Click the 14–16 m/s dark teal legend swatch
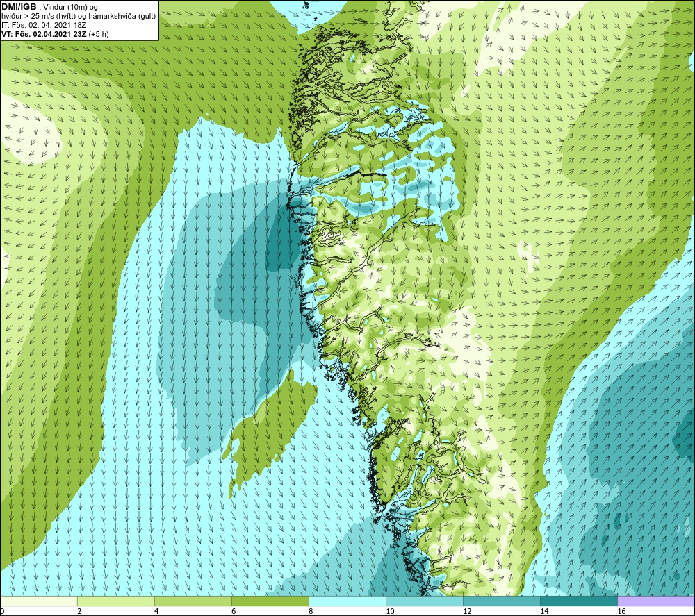Viewport: 695px width, 616px height. pyautogui.click(x=579, y=601)
